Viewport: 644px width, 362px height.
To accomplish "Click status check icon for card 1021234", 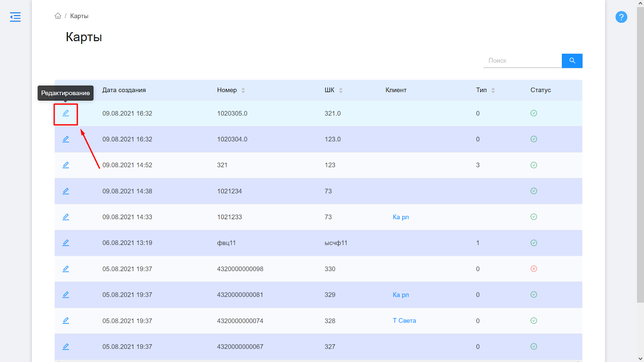I will [534, 191].
